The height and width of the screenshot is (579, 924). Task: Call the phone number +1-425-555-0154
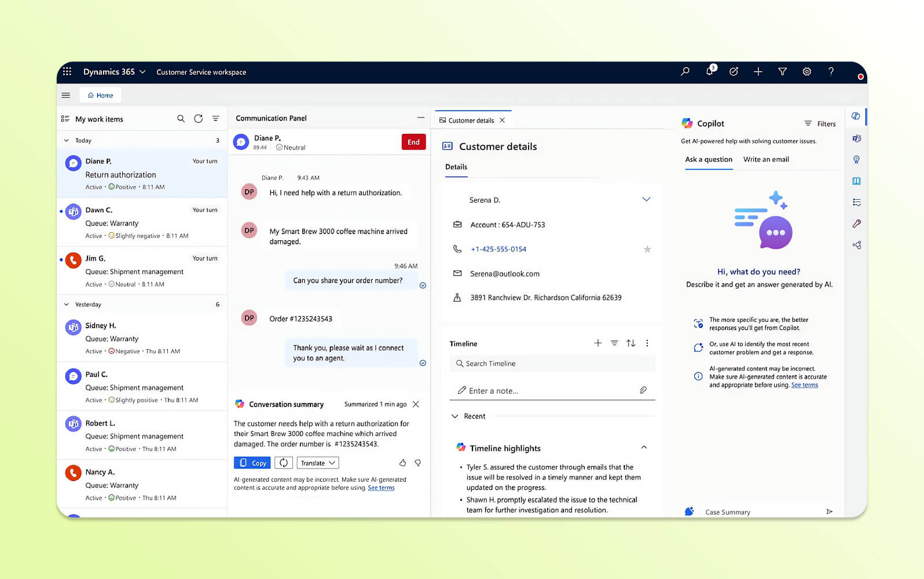click(498, 249)
